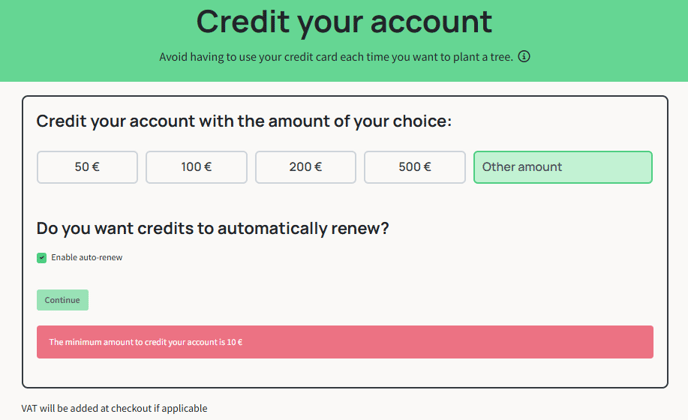
Task: Submit the form with the light green Continue button
Action: [63, 300]
